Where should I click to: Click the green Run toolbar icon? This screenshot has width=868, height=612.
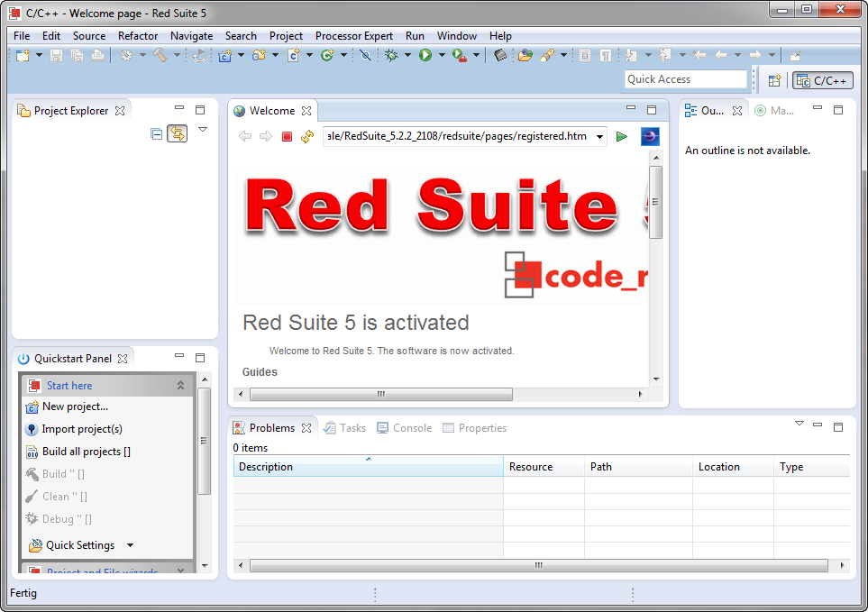click(x=425, y=56)
